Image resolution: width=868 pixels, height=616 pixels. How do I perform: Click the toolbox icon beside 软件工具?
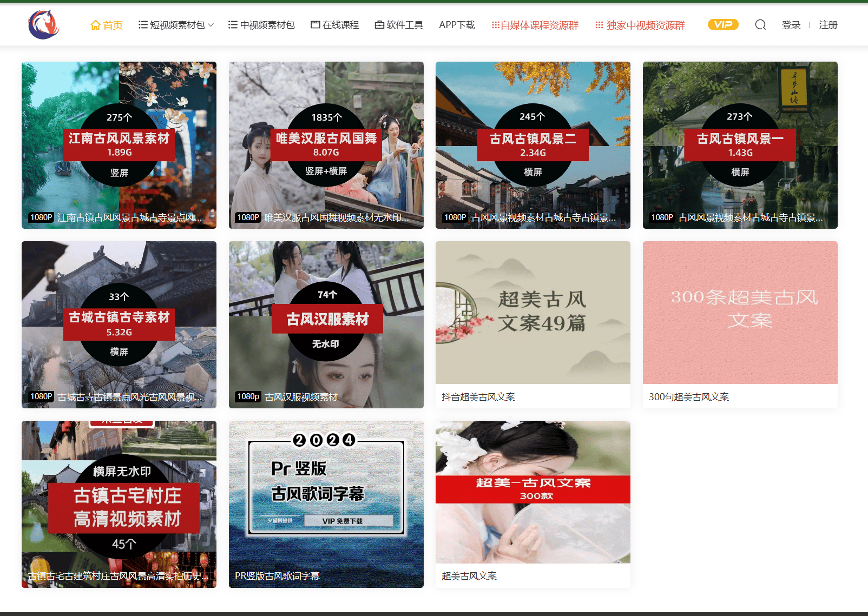point(379,25)
